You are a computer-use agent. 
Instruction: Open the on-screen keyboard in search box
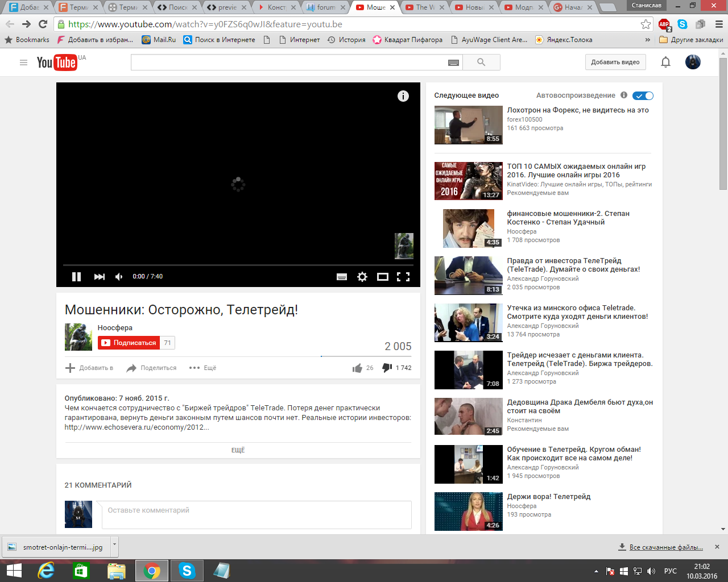pos(453,63)
